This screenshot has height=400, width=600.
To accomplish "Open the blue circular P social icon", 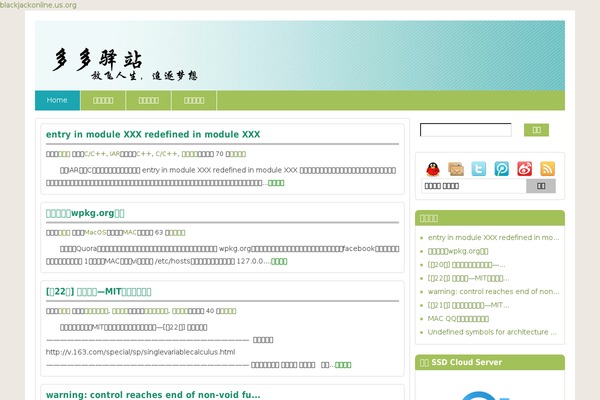I will (x=502, y=169).
